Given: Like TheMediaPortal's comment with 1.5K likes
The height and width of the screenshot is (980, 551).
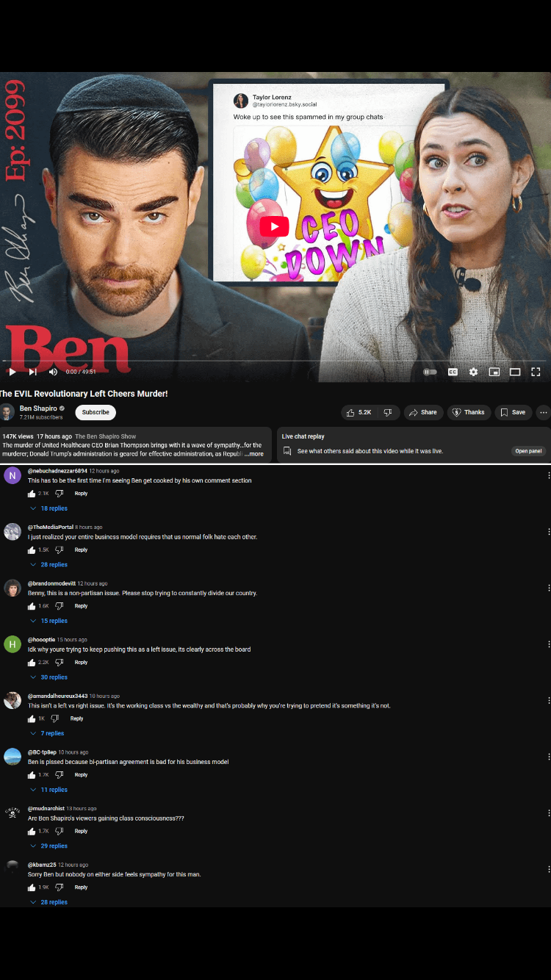Looking at the screenshot, I should (32, 550).
